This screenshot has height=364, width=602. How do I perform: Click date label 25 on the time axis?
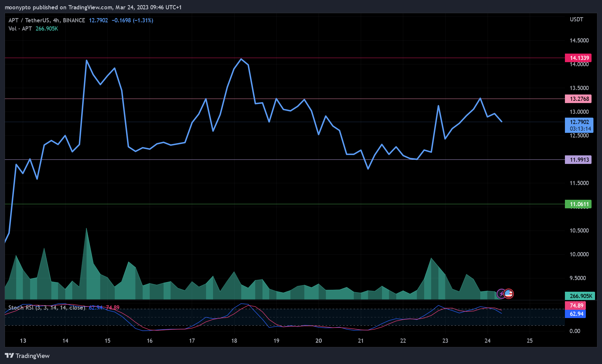coord(530,341)
